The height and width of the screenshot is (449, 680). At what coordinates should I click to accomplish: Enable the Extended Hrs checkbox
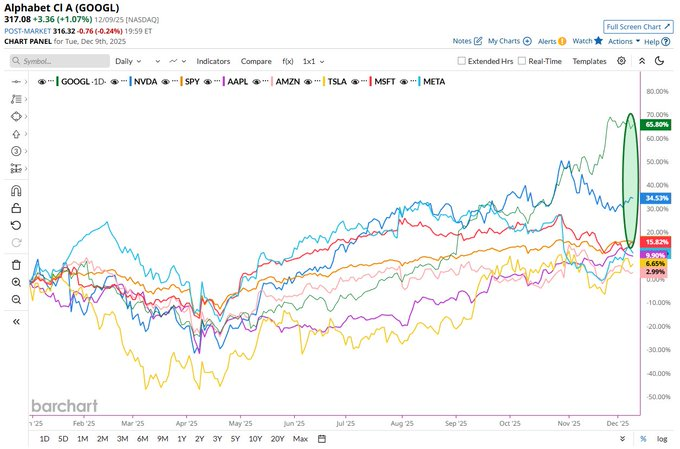coord(461,61)
